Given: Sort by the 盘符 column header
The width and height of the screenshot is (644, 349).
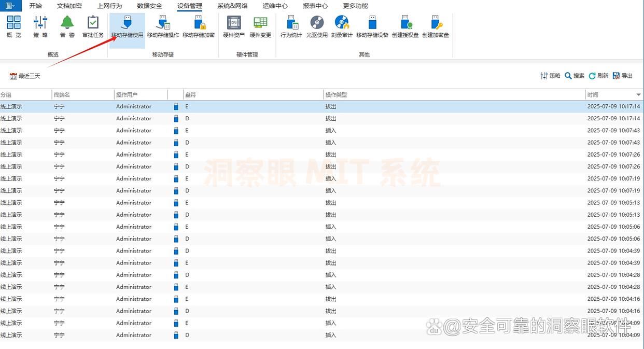Looking at the screenshot, I should [x=254, y=95].
